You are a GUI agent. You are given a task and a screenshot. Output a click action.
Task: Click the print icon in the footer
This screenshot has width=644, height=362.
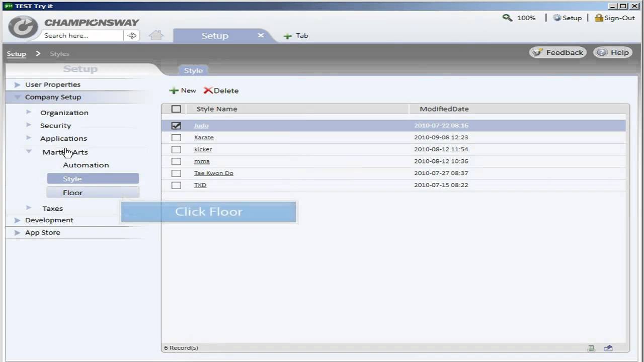591,348
